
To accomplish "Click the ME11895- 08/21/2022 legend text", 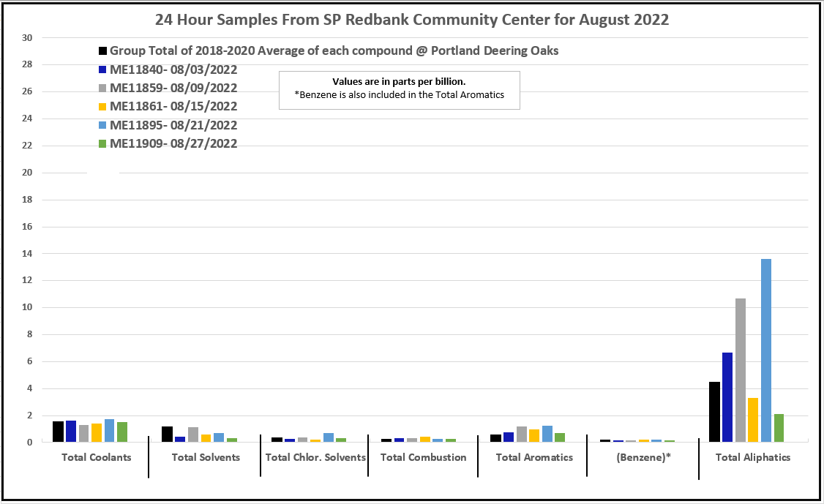I will (173, 125).
